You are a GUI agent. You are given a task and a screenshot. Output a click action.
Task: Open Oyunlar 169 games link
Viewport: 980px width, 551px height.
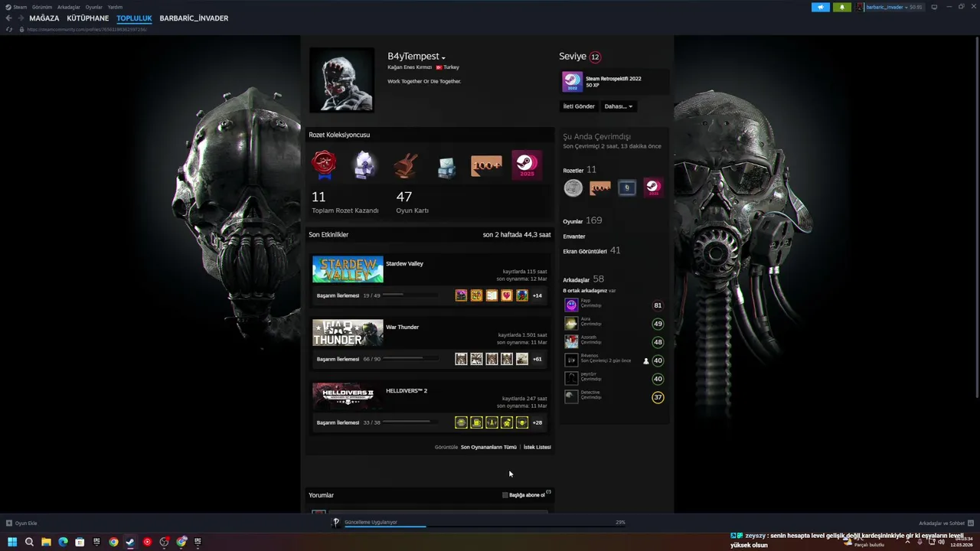click(x=583, y=220)
